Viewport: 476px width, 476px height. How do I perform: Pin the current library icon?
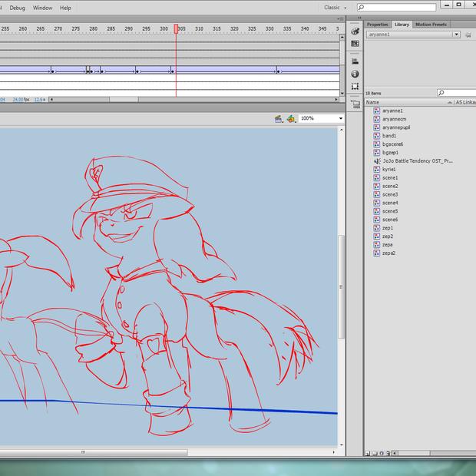468,35
